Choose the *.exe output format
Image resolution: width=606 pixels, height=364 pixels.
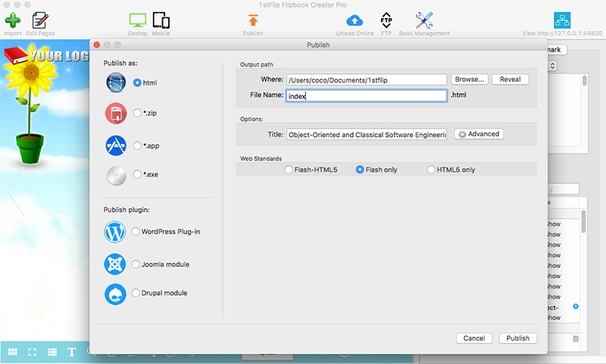[137, 174]
